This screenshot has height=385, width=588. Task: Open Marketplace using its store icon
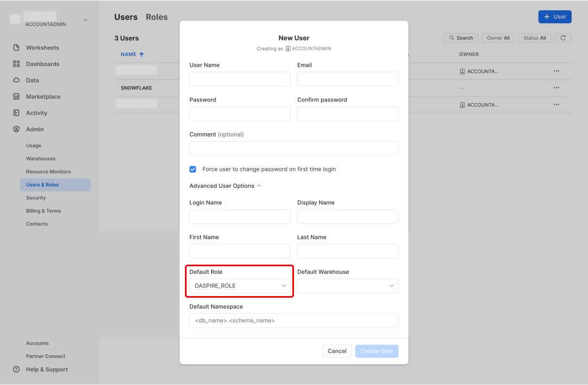pyautogui.click(x=16, y=97)
